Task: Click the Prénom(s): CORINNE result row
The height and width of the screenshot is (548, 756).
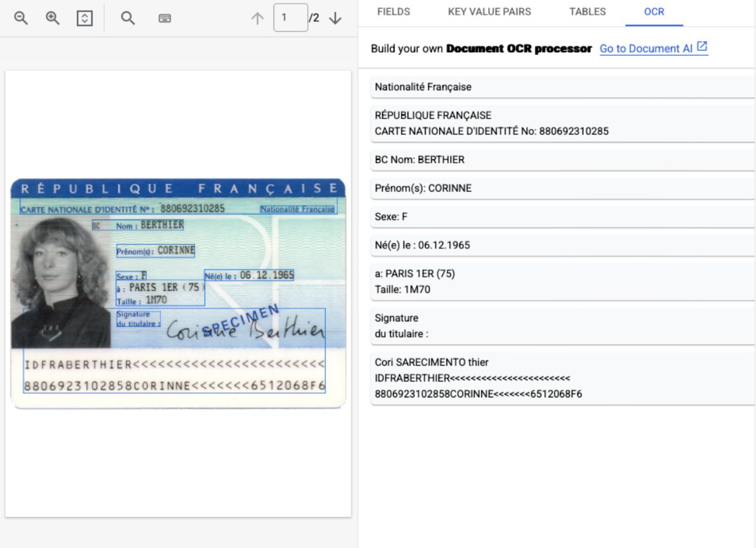Action: 562,188
